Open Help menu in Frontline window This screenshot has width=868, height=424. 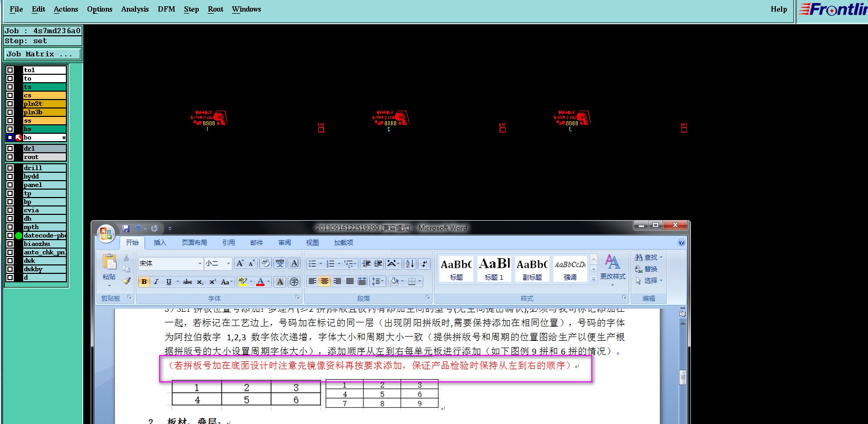coord(778,9)
